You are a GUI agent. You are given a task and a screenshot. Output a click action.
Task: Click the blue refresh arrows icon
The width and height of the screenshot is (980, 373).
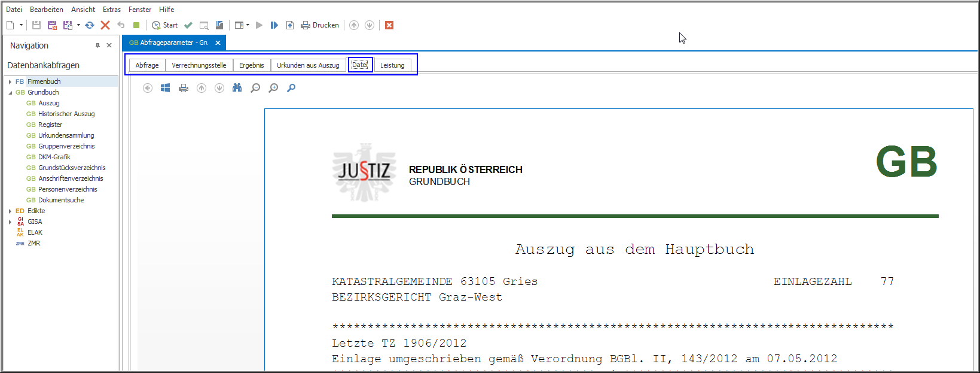click(x=90, y=25)
